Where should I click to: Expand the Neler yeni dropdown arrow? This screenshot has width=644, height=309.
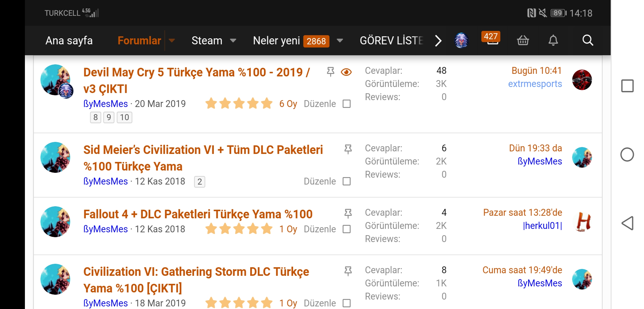[x=340, y=41]
